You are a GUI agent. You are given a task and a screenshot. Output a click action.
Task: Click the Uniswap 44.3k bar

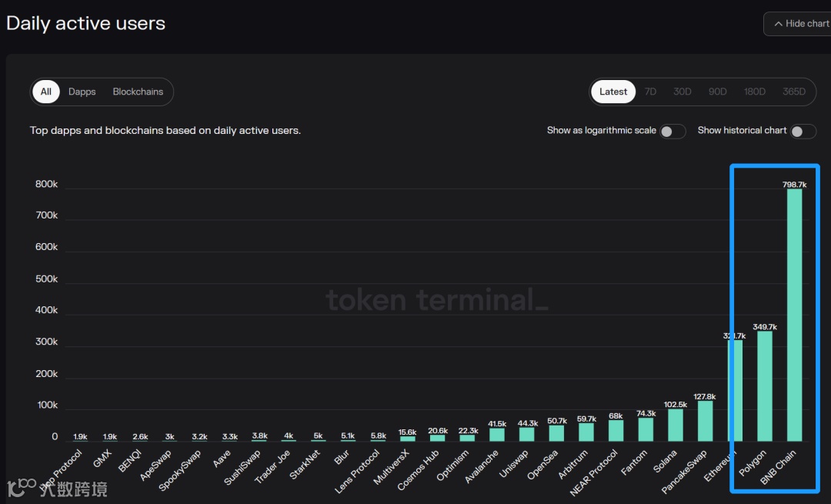tap(527, 434)
